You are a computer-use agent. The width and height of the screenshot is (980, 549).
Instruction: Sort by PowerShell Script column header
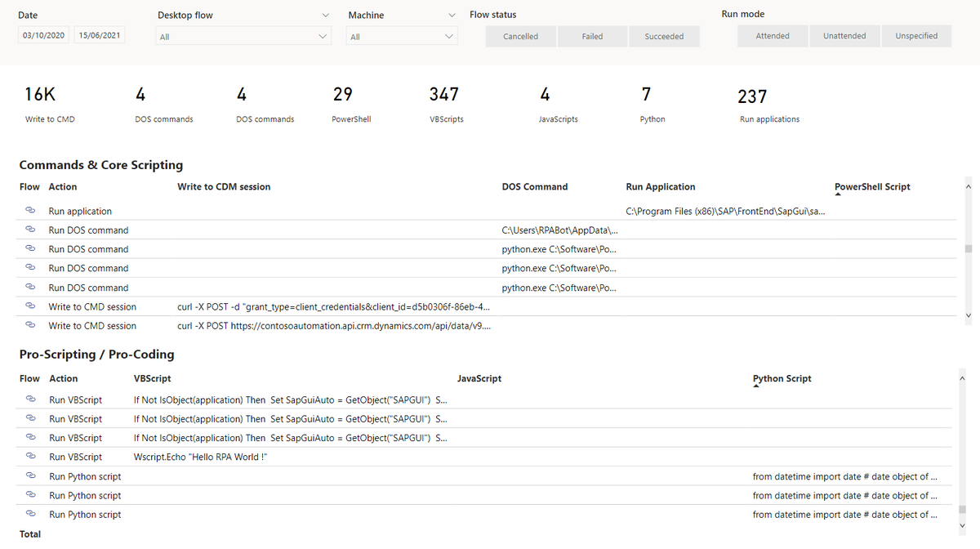pos(872,186)
